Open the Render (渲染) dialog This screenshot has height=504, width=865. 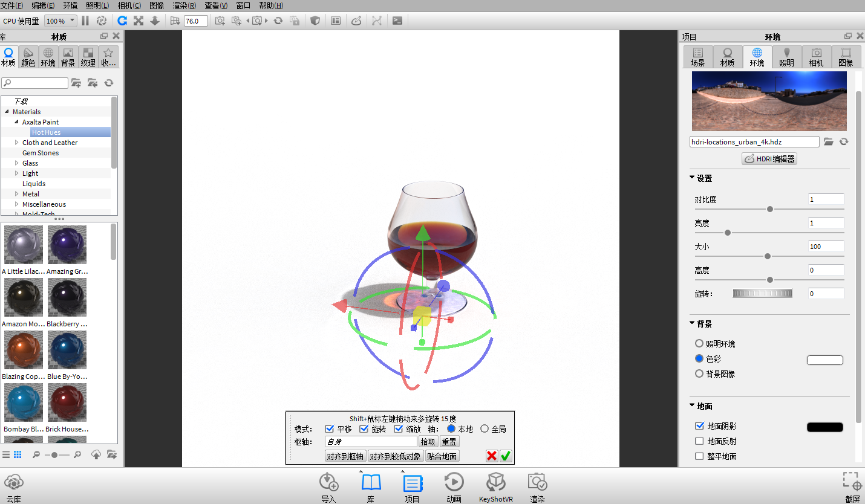537,487
